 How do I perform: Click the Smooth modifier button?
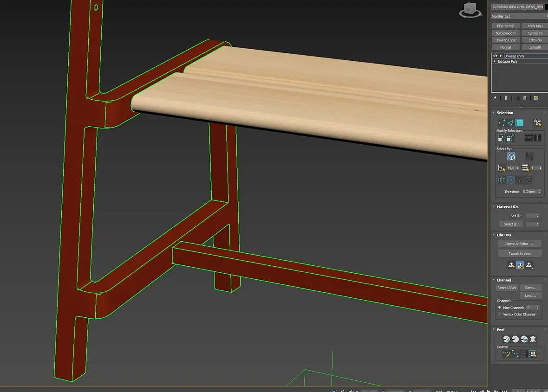(535, 47)
